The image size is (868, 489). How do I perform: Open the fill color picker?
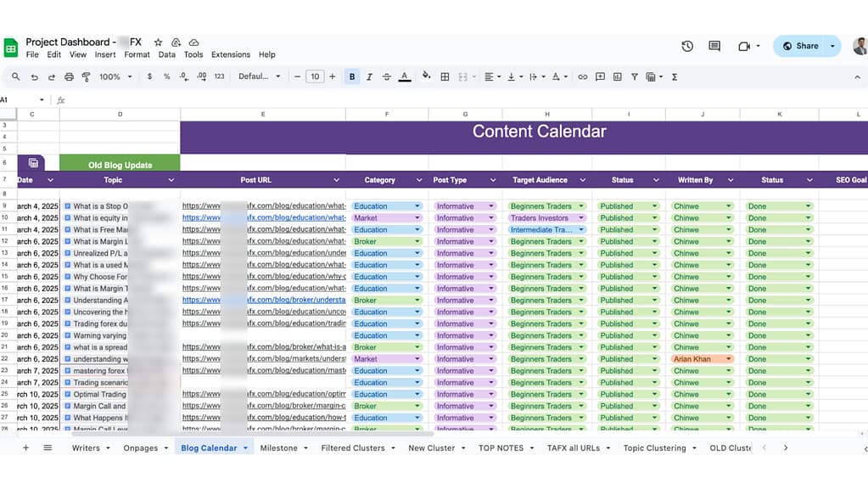[426, 76]
